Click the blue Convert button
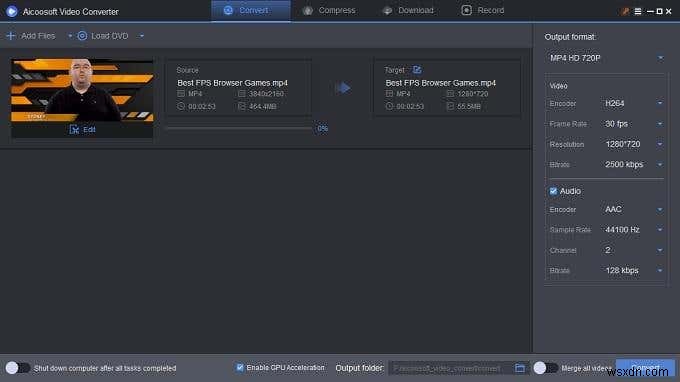The height and width of the screenshot is (382, 680). (x=645, y=368)
